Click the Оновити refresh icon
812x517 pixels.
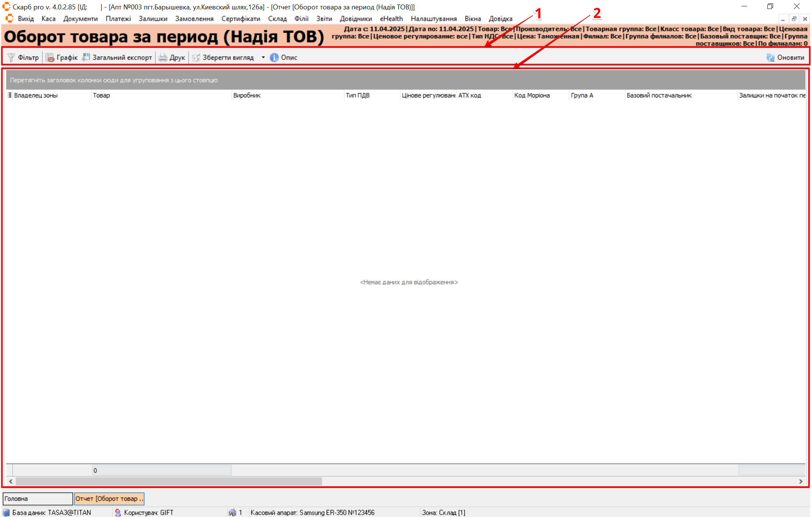pos(770,57)
